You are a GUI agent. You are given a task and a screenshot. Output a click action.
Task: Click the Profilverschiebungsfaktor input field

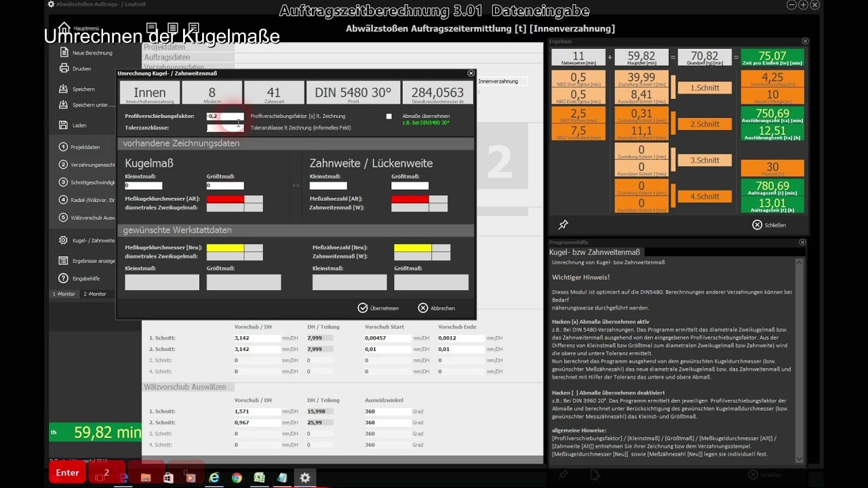(x=224, y=116)
